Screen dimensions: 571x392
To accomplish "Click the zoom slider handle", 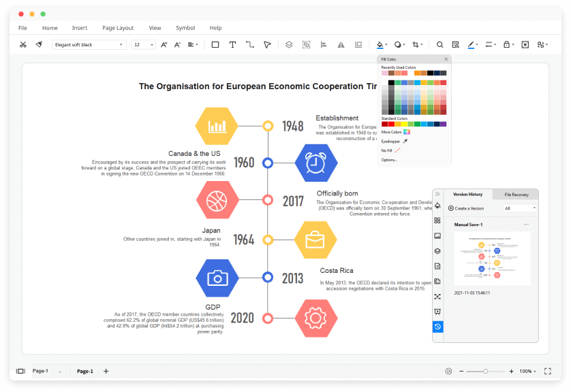I will pos(485,372).
